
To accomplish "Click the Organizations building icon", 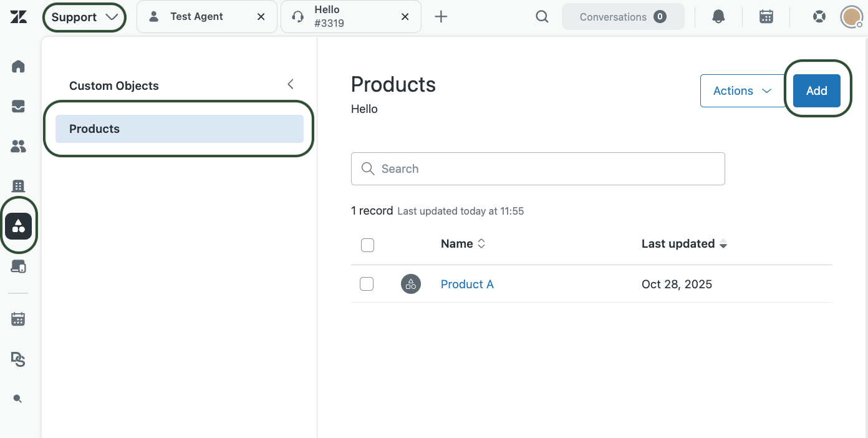I will click(x=18, y=186).
